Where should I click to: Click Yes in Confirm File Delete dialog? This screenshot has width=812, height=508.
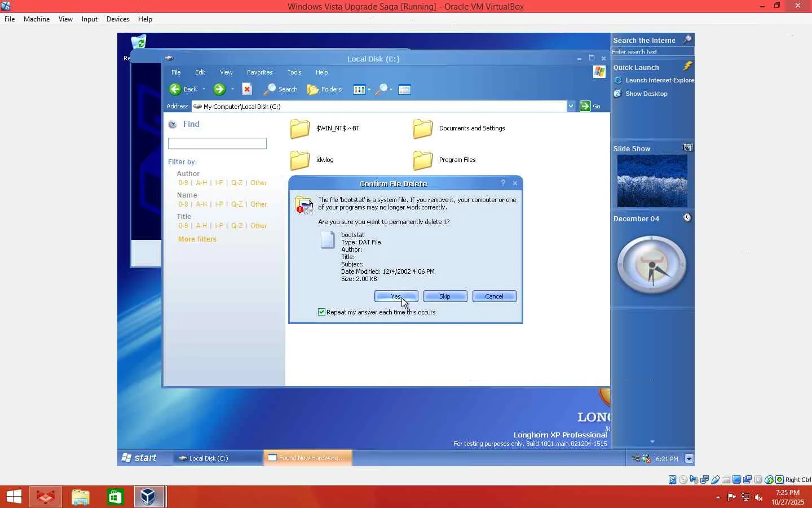396,296
